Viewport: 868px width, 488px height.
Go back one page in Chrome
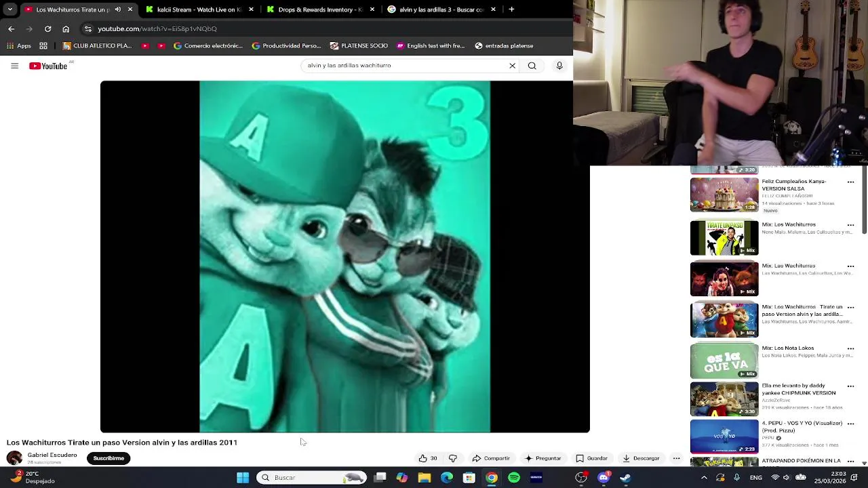[x=11, y=28]
